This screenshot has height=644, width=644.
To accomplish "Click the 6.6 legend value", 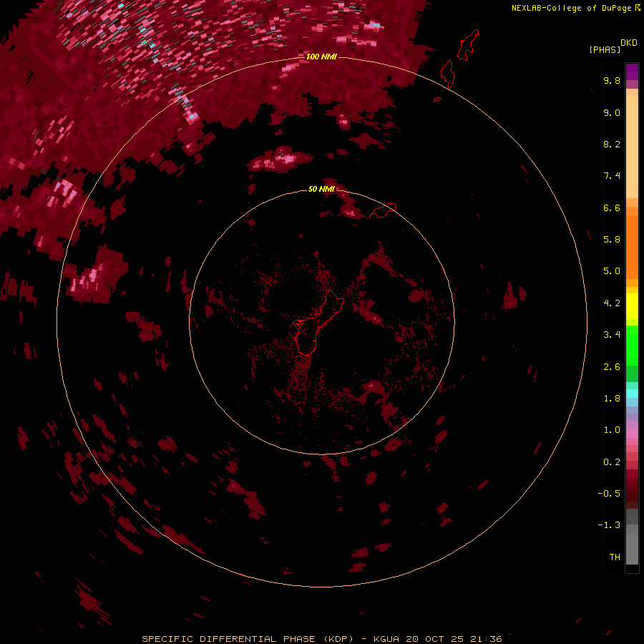I will [612, 208].
